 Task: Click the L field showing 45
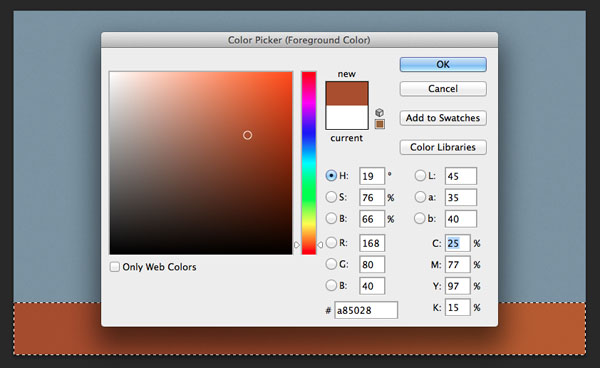coord(461,176)
